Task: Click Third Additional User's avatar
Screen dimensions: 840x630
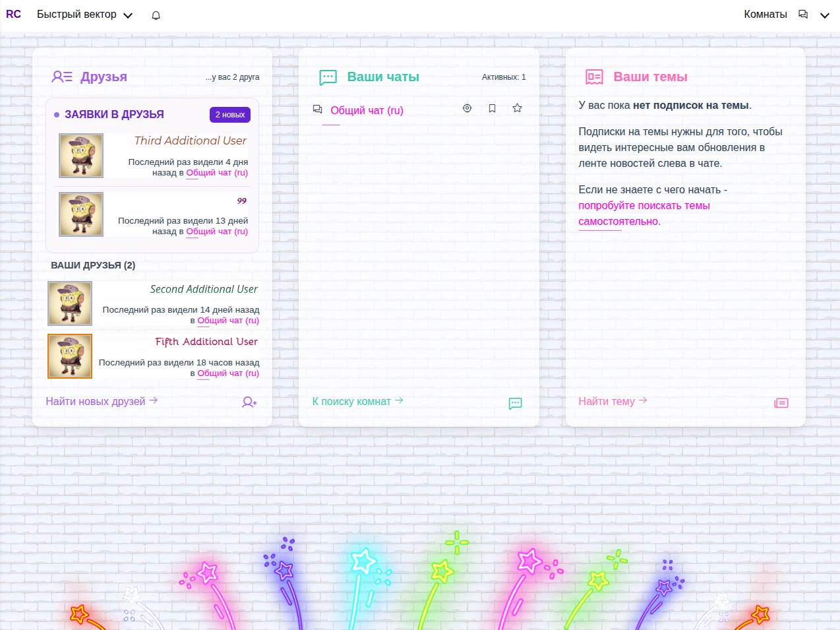Action: [x=81, y=156]
